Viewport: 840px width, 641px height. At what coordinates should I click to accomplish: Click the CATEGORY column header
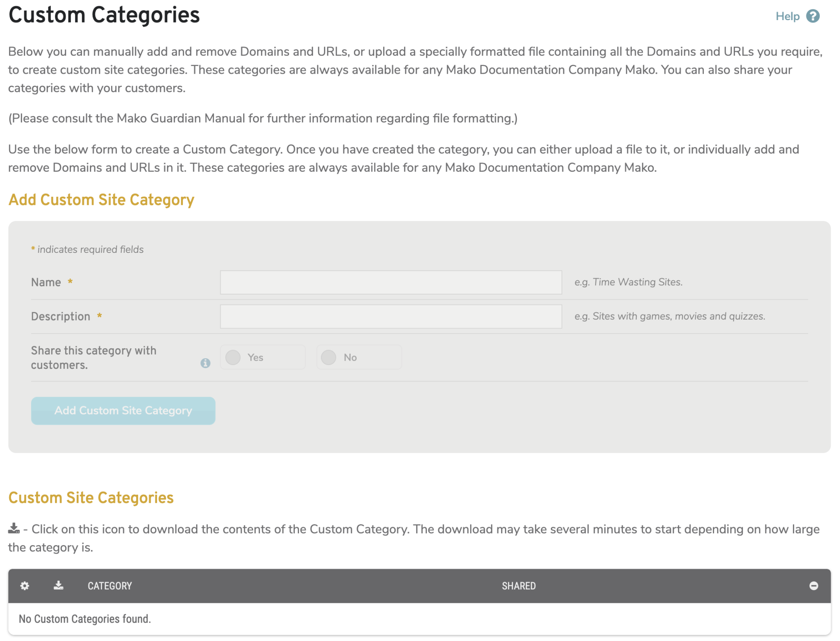(x=110, y=586)
